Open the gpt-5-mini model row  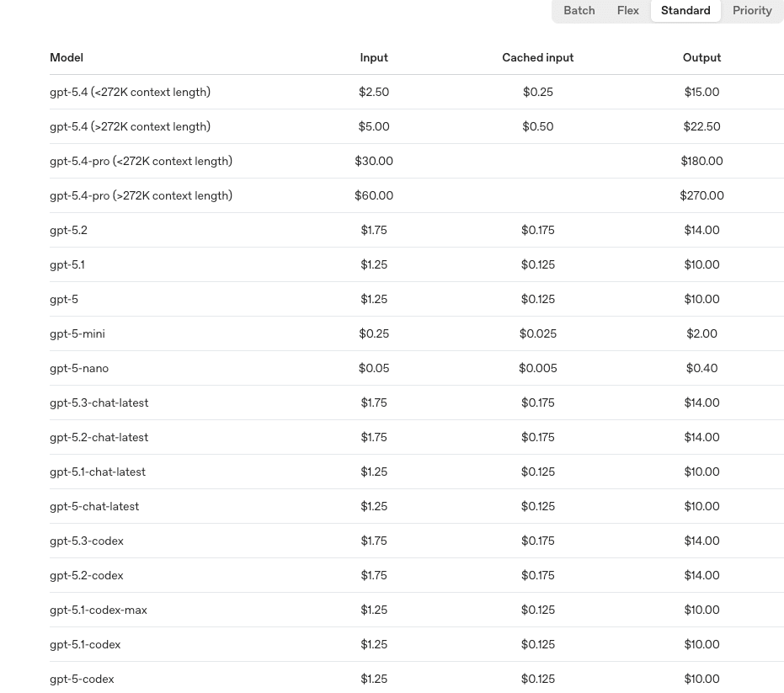pyautogui.click(x=77, y=333)
